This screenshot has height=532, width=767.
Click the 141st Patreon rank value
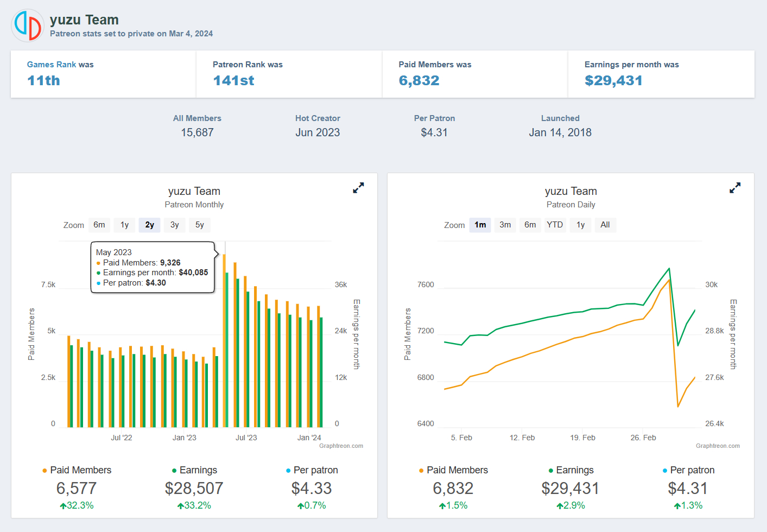[x=233, y=80]
